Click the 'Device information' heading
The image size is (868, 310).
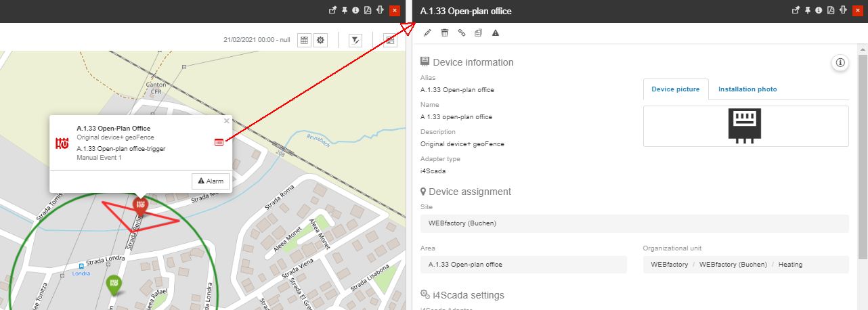tap(473, 62)
